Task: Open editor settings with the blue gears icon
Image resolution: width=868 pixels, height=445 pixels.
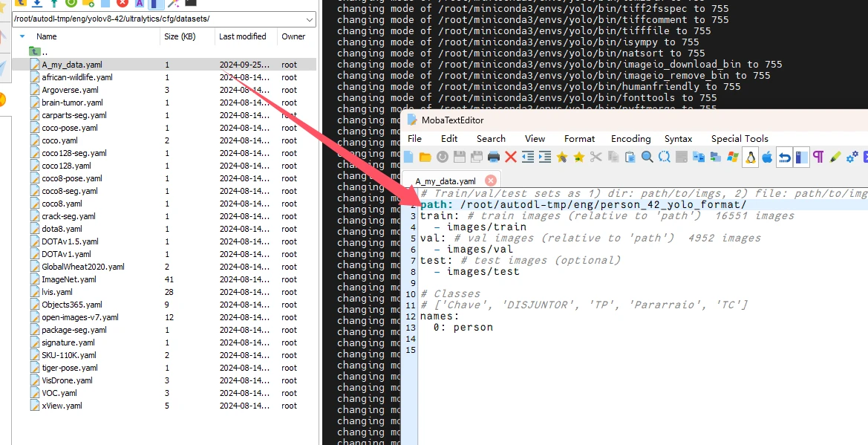Action: click(x=852, y=157)
